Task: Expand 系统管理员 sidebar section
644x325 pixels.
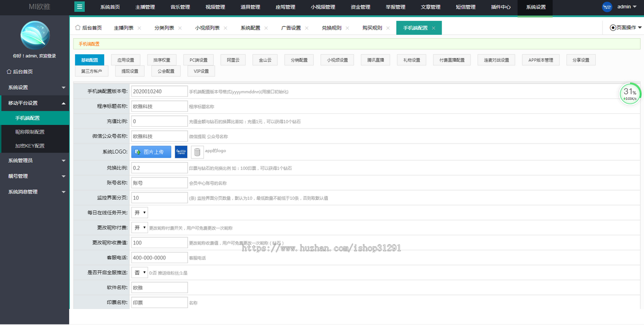Action: [x=34, y=160]
